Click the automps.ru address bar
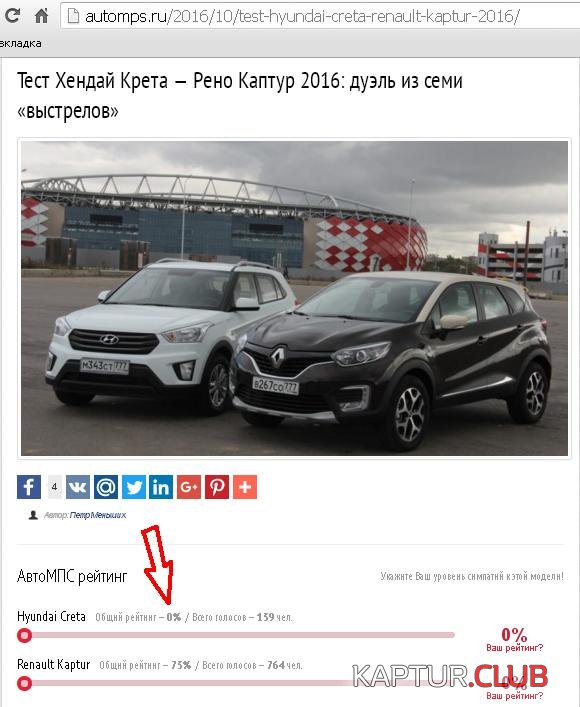 [320, 16]
